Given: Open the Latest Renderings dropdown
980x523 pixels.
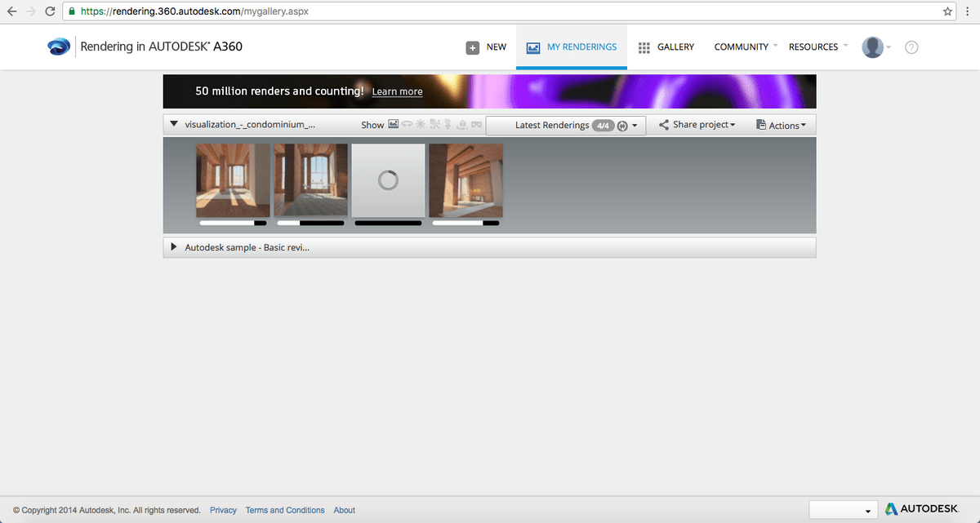Looking at the screenshot, I should pos(566,126).
